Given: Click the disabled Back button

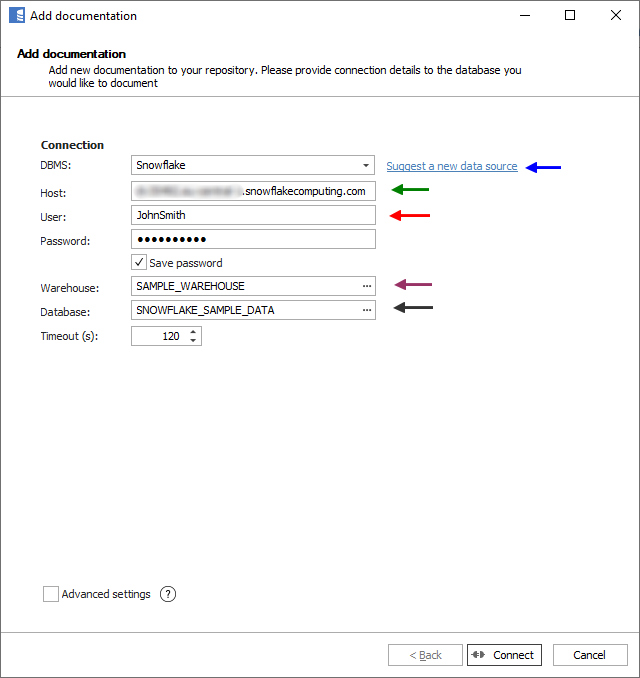Looking at the screenshot, I should (425, 655).
